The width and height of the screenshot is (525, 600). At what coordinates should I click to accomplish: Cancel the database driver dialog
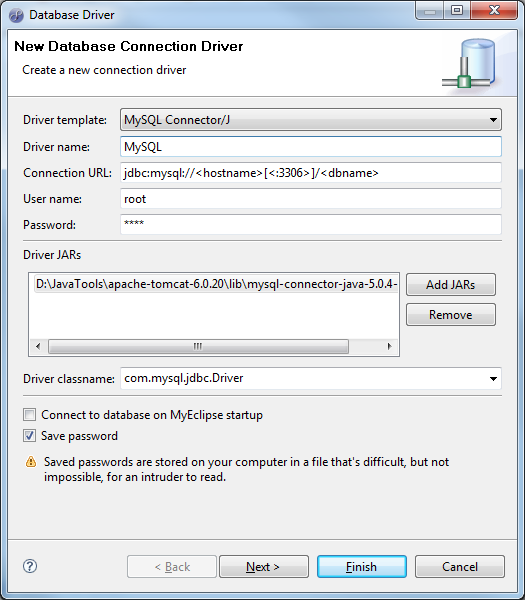click(x=460, y=566)
